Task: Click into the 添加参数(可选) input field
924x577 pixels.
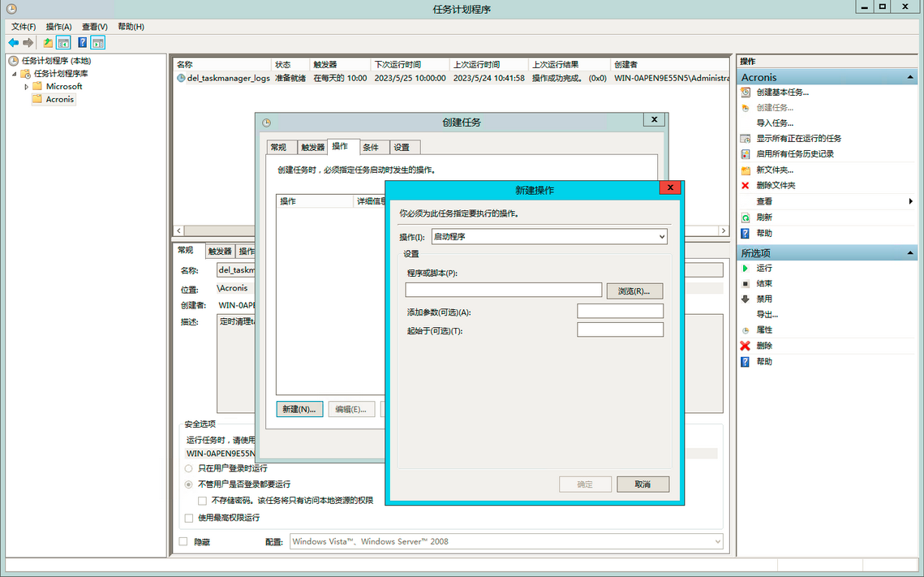Action: [620, 311]
